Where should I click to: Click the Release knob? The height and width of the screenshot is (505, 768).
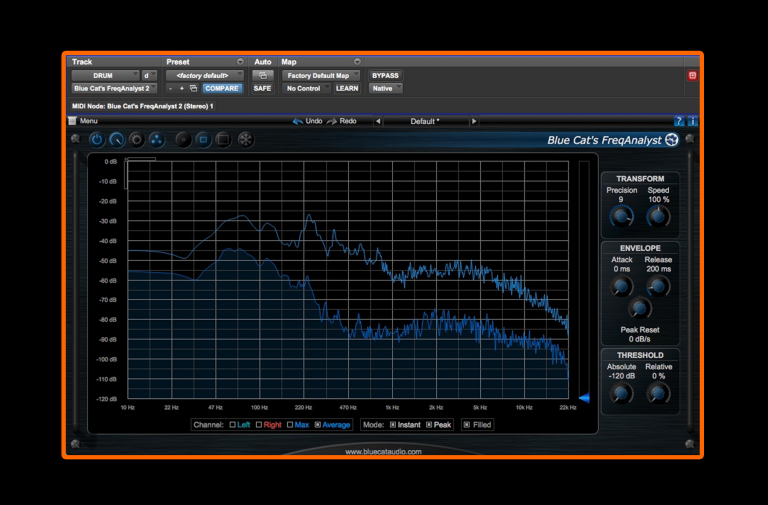(658, 286)
